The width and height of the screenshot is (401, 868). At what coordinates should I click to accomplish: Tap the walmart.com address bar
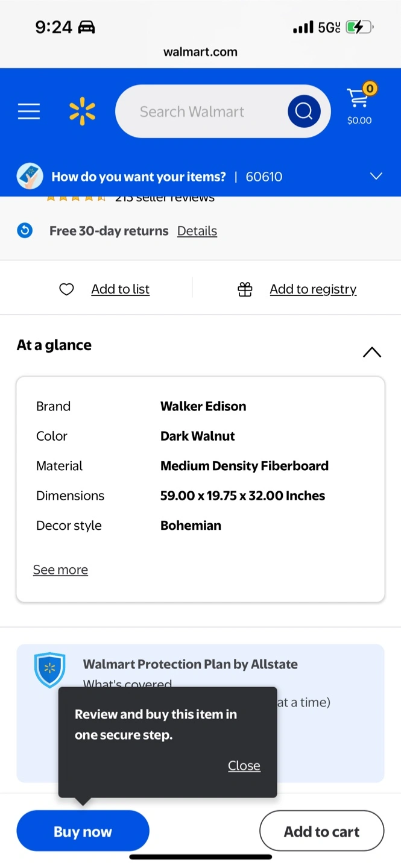coord(200,52)
